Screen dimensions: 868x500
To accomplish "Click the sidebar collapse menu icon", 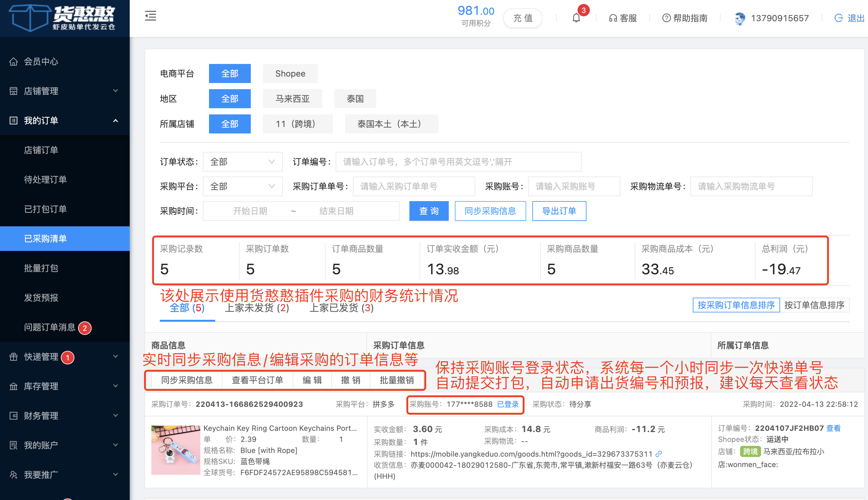I will pyautogui.click(x=150, y=16).
